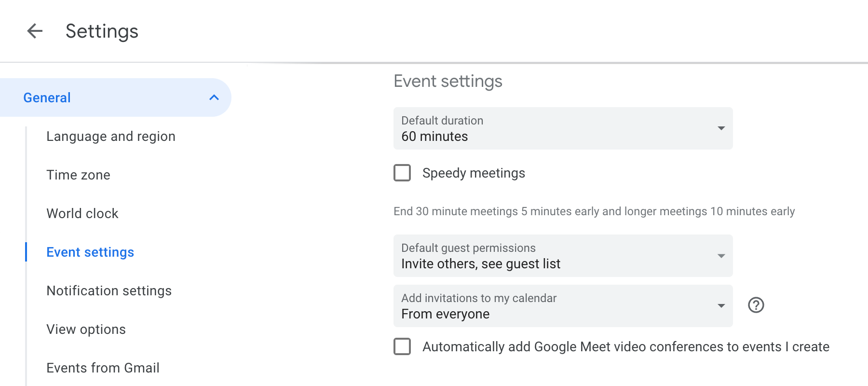Select Event settings in sidebar
Image resolution: width=868 pixels, height=386 pixels.
coord(90,252)
